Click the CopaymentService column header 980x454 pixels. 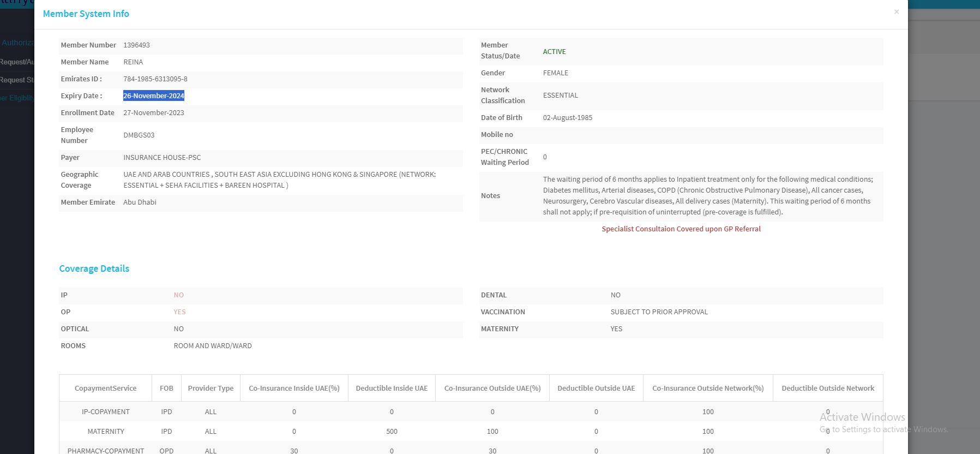tap(105, 389)
